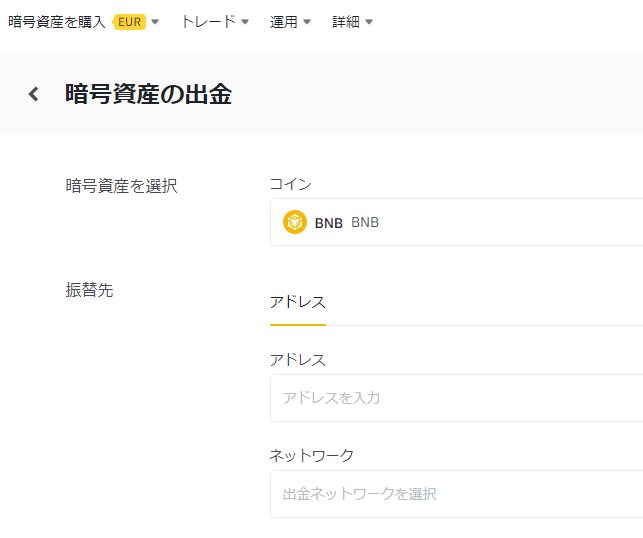Click the 振替先 section label
Viewport: 643px width, 538px height.
(x=89, y=290)
